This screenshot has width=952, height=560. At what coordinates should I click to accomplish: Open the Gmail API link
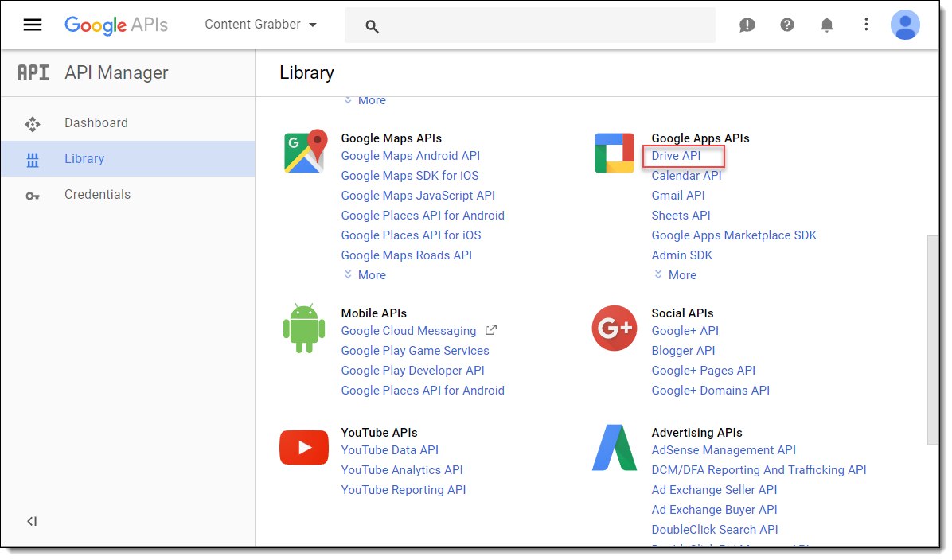click(x=677, y=196)
